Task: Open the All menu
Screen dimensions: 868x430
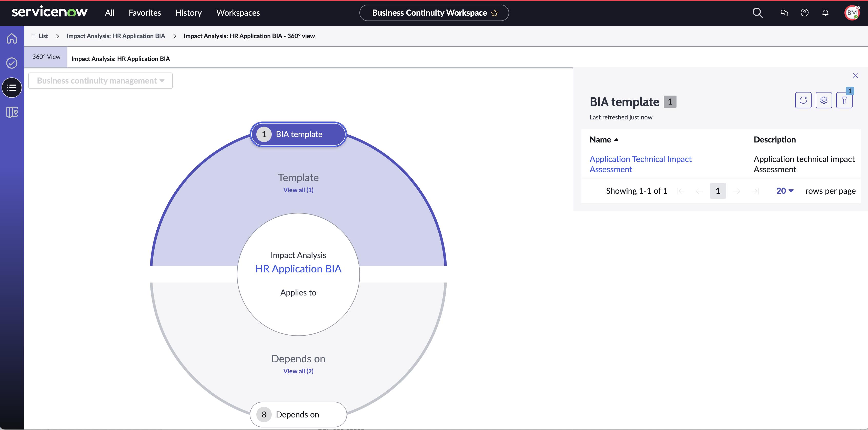Action: pyautogui.click(x=109, y=13)
